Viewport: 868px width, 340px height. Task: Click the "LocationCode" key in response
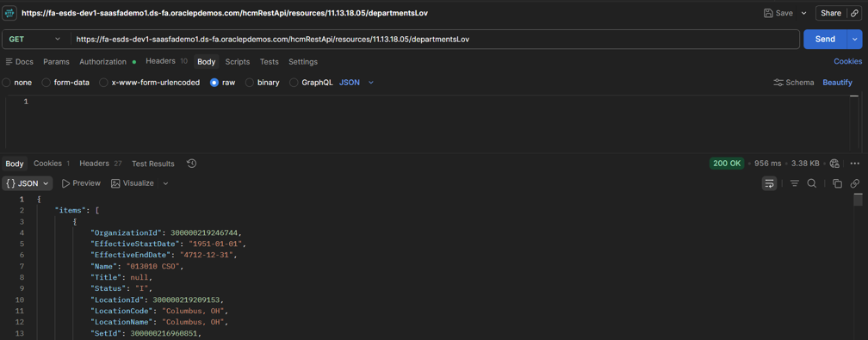click(121, 312)
